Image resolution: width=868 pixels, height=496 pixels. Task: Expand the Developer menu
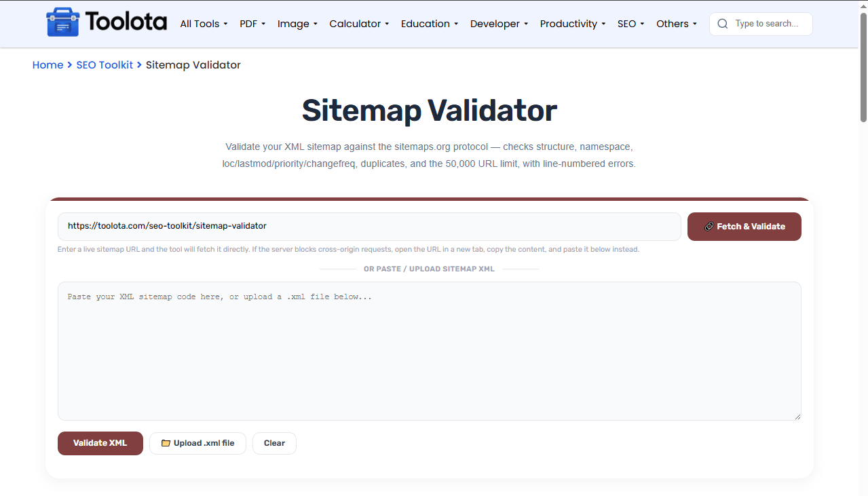[499, 24]
